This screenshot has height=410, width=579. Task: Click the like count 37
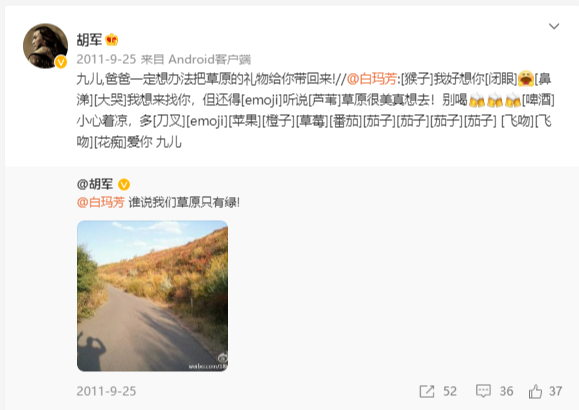(x=555, y=391)
